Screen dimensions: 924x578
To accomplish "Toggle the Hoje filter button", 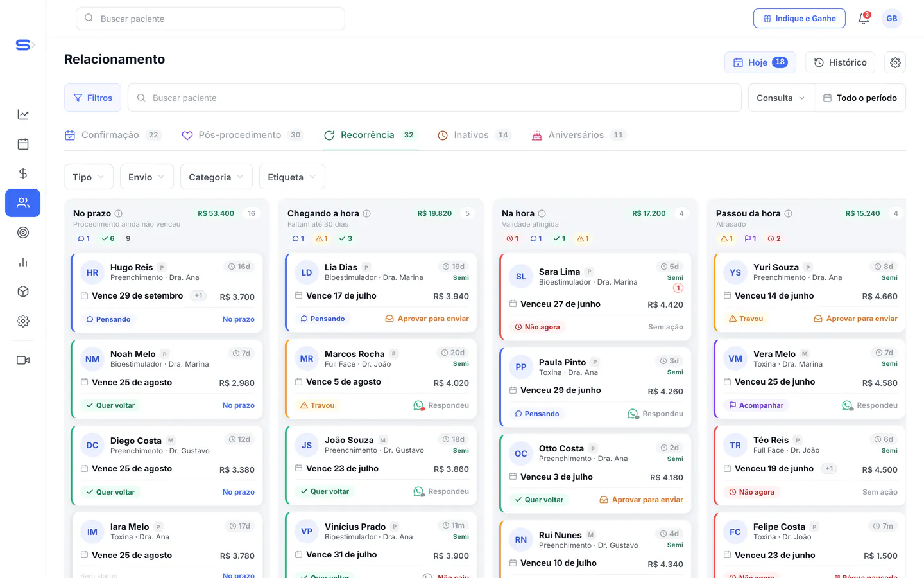I will coord(760,62).
